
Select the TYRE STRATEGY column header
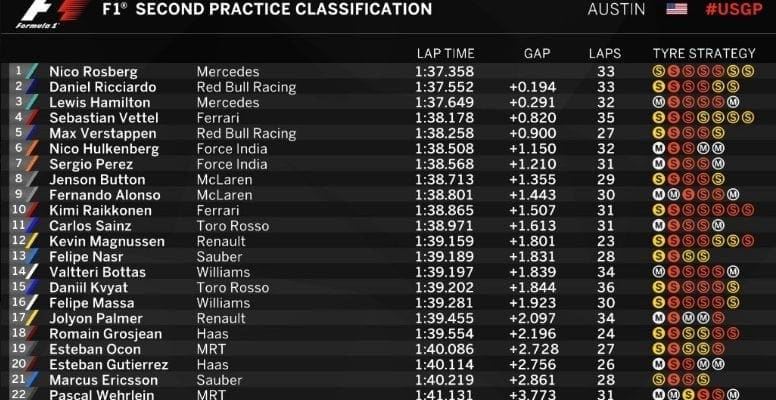[x=704, y=53]
